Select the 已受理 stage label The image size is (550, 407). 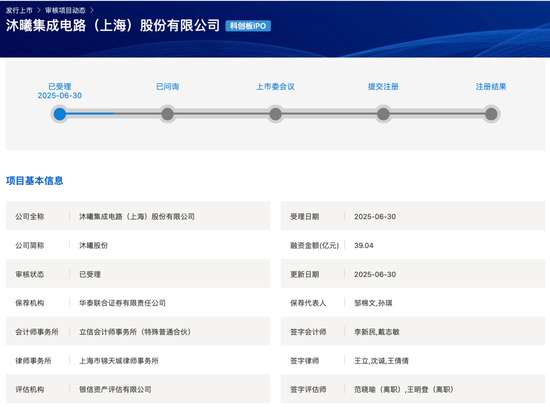click(60, 86)
